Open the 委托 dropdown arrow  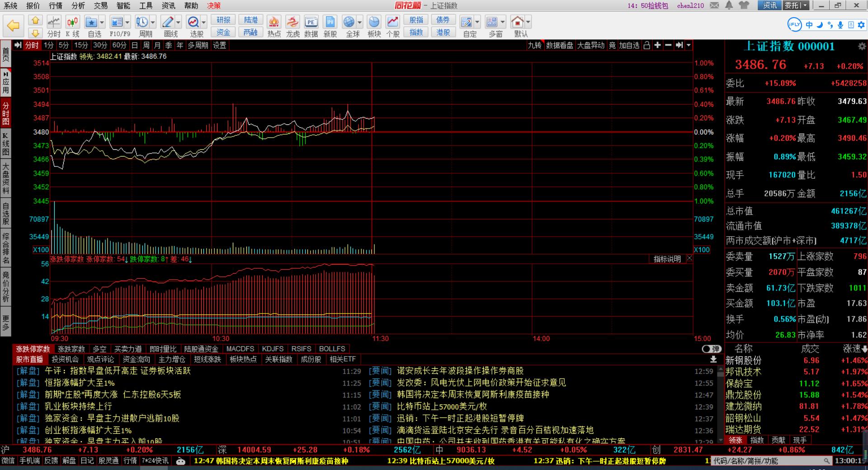805,5
